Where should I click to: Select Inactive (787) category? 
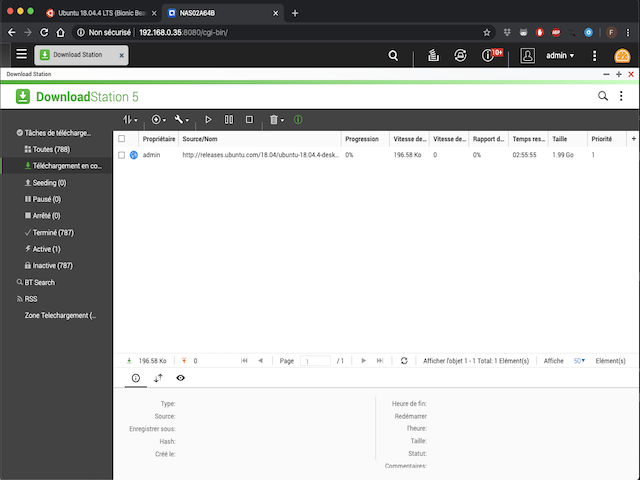(49, 265)
